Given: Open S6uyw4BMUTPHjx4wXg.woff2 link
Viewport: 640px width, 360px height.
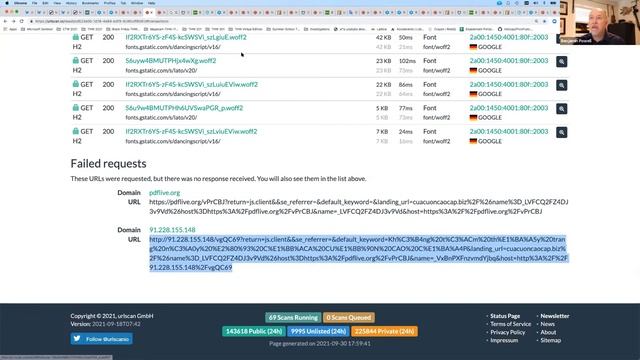Looking at the screenshot, I should (x=171, y=60).
